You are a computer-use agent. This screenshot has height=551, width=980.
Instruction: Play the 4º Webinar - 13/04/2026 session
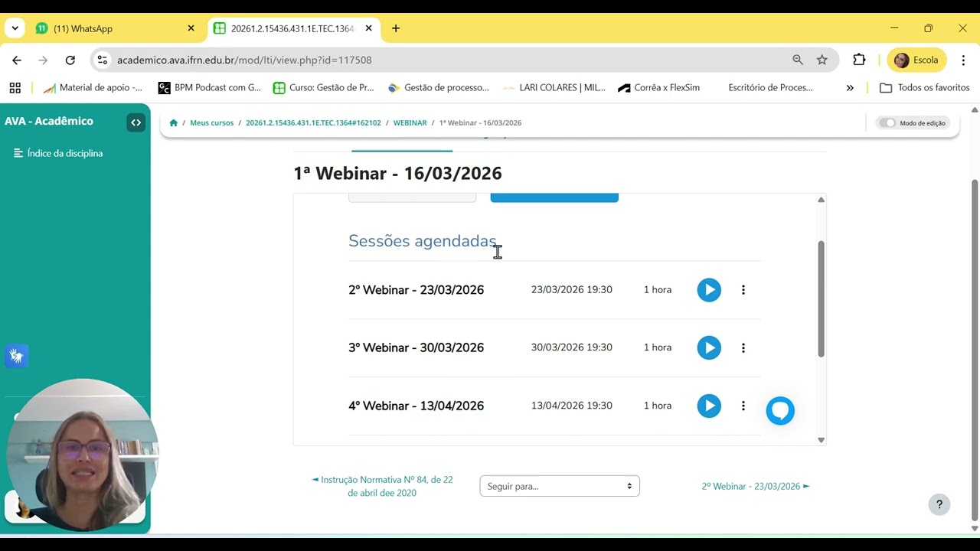[x=709, y=406]
